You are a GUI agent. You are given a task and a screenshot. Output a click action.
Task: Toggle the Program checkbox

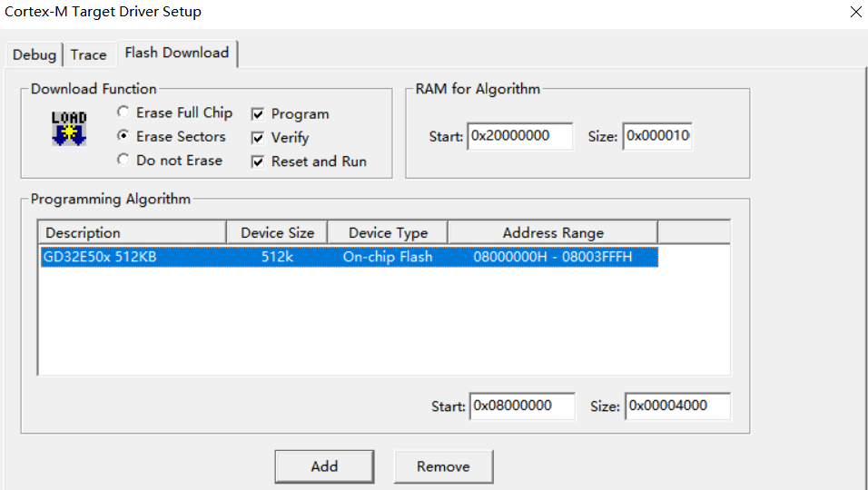coord(258,114)
